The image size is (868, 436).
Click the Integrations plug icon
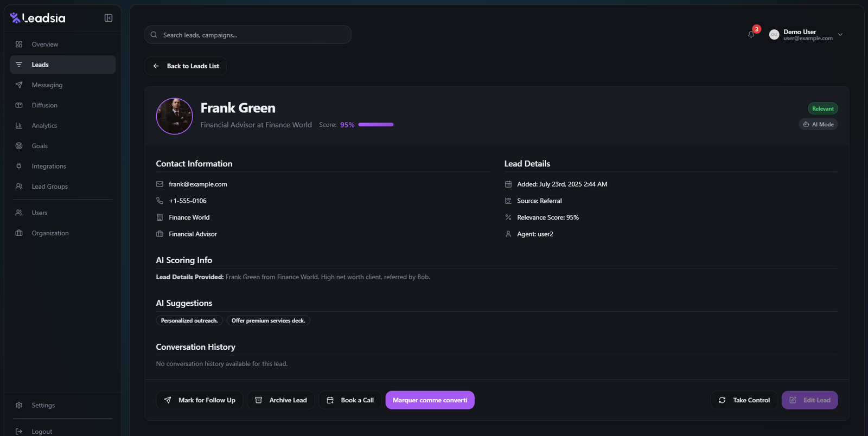(x=19, y=166)
